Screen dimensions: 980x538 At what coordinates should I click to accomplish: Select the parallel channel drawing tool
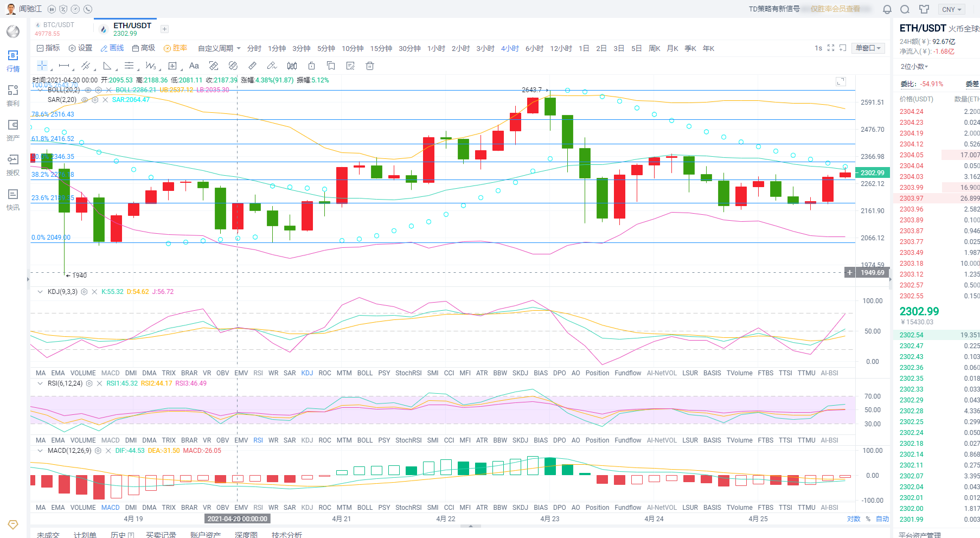click(86, 66)
